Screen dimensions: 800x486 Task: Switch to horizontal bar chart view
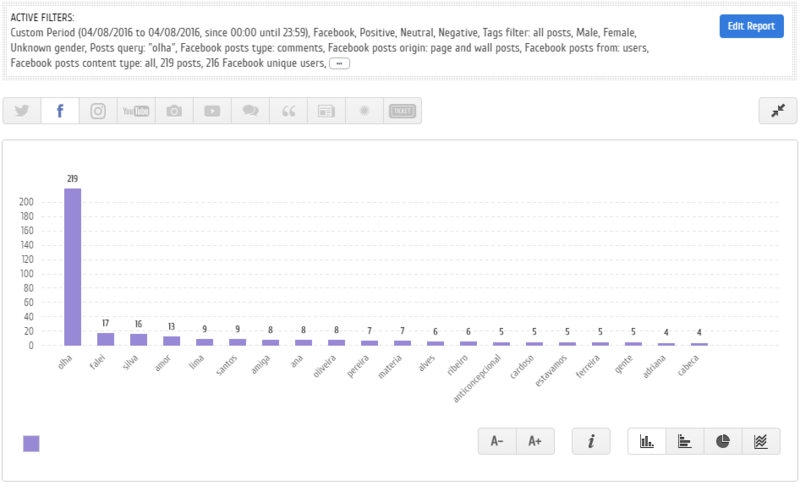point(685,441)
